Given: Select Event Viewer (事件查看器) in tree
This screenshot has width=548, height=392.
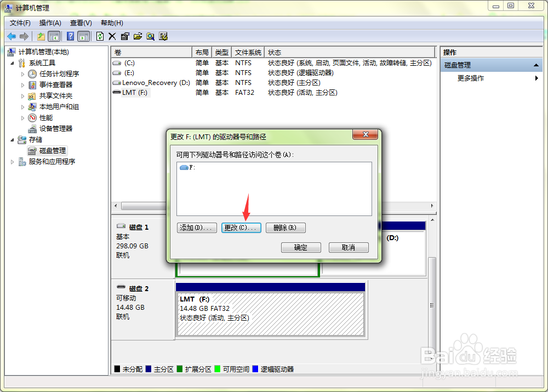Looking at the screenshot, I should tap(56, 84).
